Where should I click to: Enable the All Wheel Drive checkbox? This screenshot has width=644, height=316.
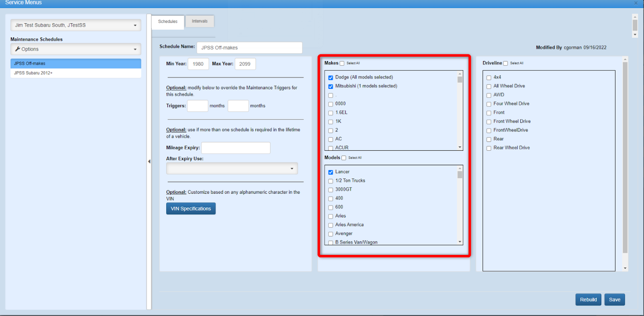click(489, 86)
